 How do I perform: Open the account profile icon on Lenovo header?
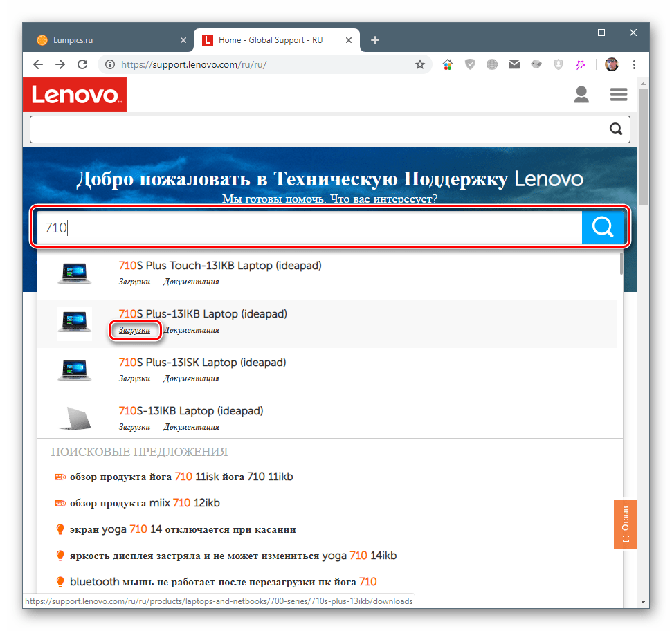tap(581, 94)
